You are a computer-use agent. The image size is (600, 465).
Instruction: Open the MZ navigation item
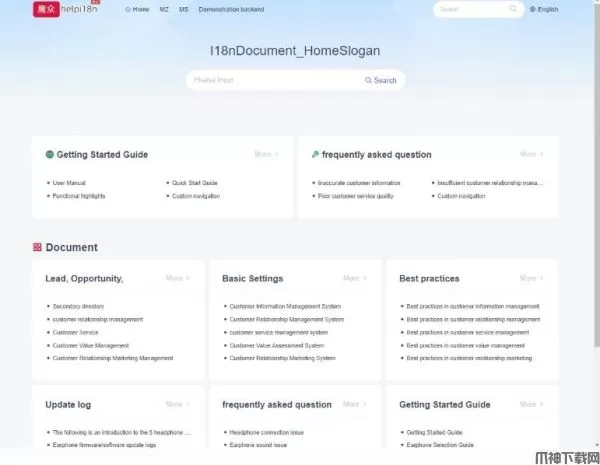pos(164,9)
